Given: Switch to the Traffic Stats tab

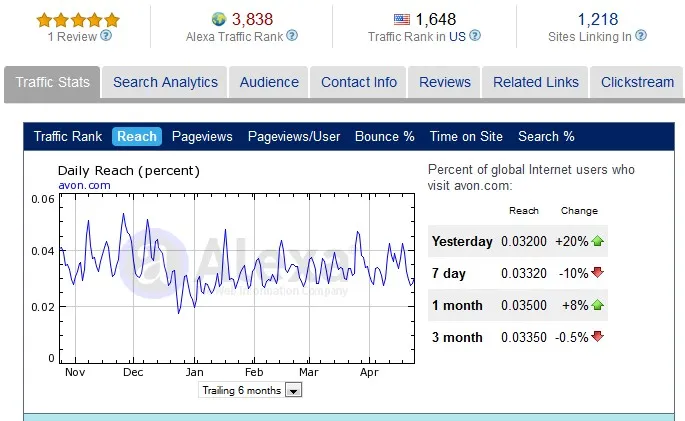Looking at the screenshot, I should (52, 82).
